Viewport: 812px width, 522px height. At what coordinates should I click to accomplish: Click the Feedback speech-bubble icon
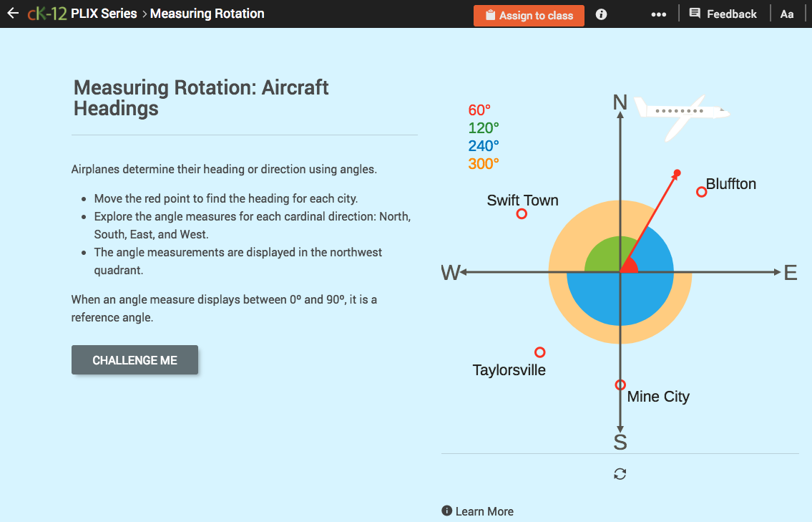pyautogui.click(x=693, y=13)
